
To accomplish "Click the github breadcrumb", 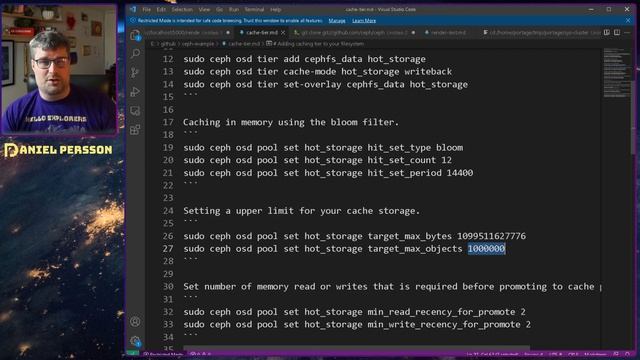I will [168, 44].
